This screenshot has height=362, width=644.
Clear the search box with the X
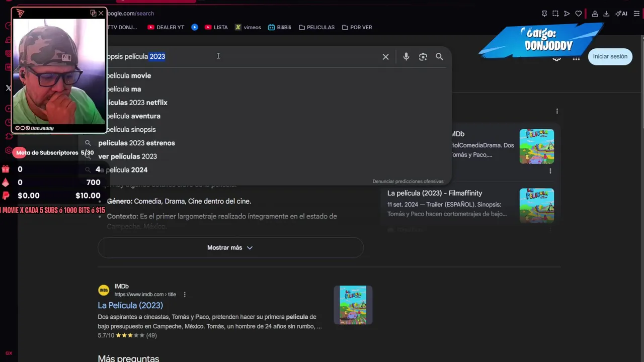pyautogui.click(x=385, y=57)
